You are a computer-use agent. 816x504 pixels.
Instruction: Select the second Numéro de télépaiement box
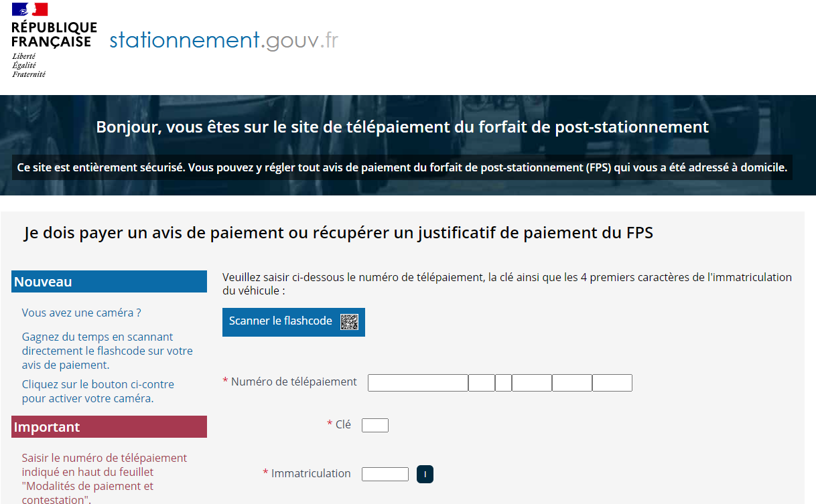pos(482,383)
